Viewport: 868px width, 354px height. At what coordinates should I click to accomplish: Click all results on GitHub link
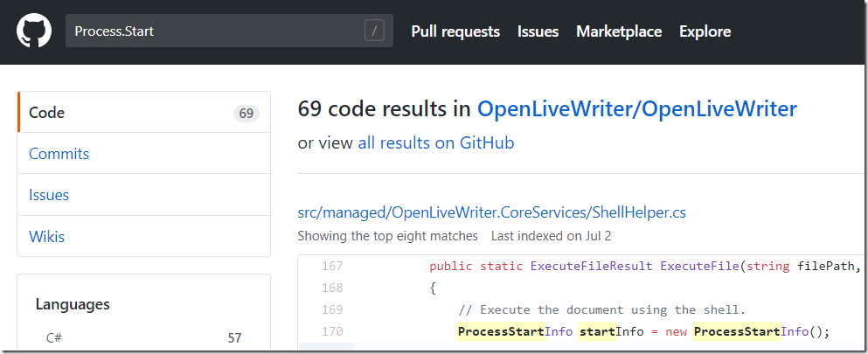coord(436,142)
